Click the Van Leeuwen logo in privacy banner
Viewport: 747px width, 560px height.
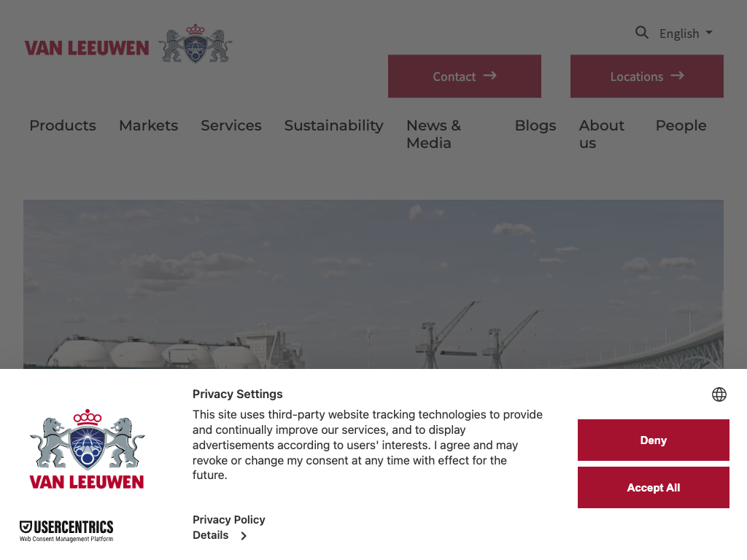point(87,449)
